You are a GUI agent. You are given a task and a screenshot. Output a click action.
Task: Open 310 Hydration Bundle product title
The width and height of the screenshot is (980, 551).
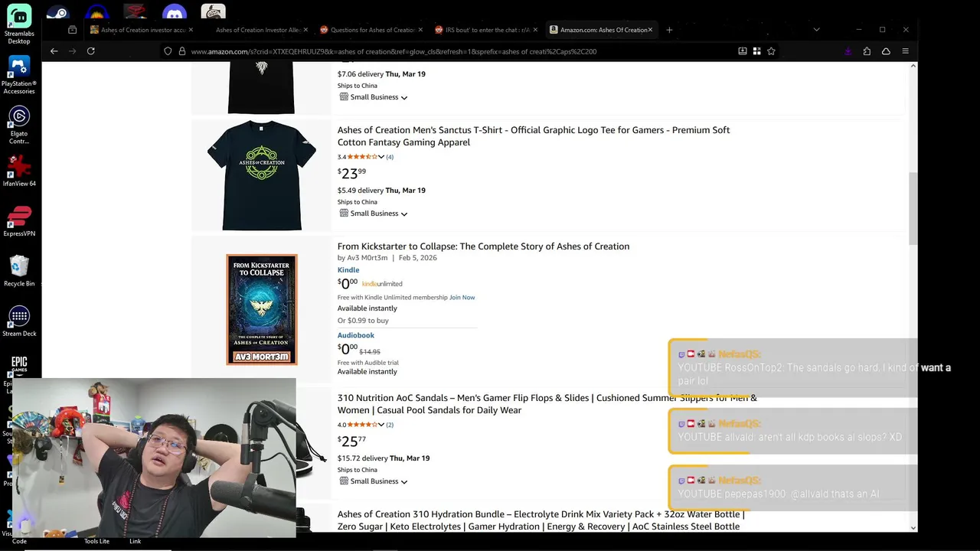click(x=541, y=520)
